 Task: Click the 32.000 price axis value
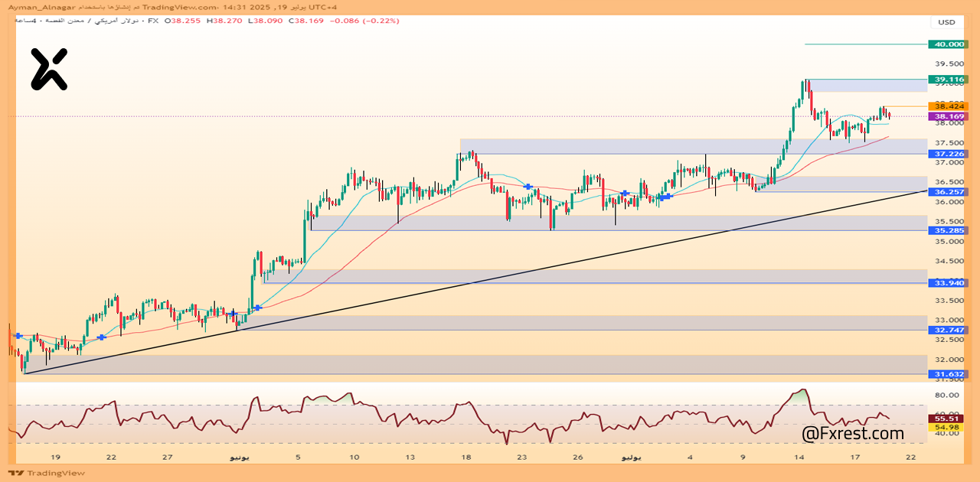(x=948, y=360)
